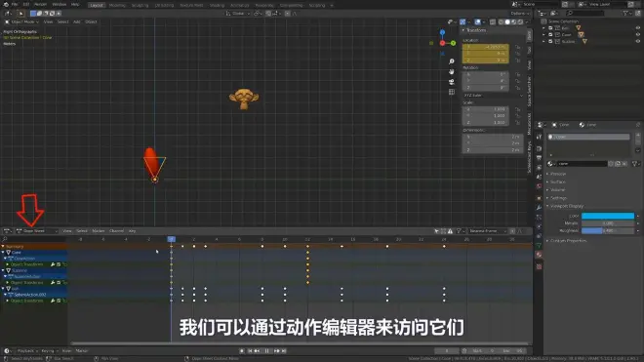Switch orthographic perspective grid icon
Image resolution: width=644 pixels, height=362 pixels.
[452, 92]
